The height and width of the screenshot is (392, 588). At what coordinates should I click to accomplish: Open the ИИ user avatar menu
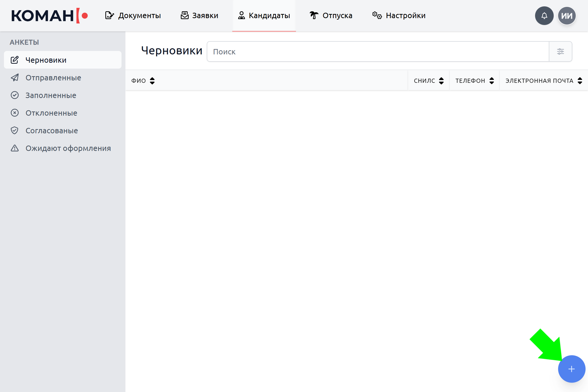pyautogui.click(x=567, y=16)
